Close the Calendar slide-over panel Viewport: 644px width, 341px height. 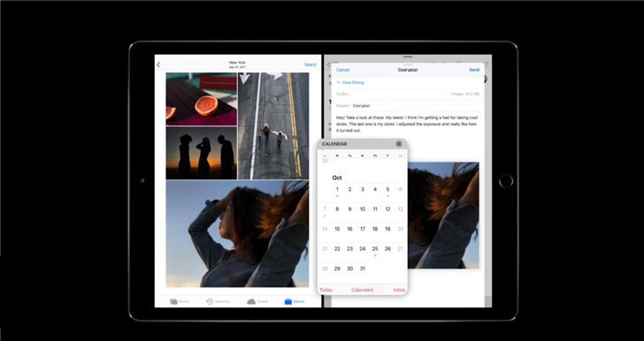399,144
